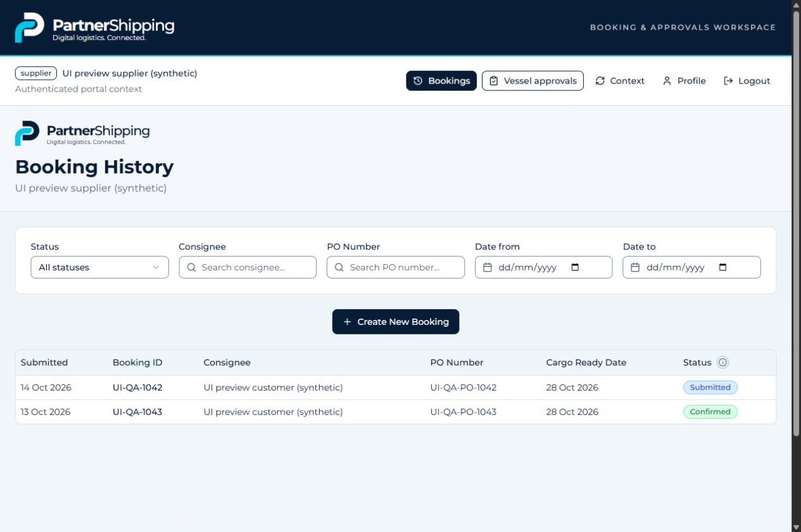Click the Booking & Approvals Workspace text

(683, 28)
